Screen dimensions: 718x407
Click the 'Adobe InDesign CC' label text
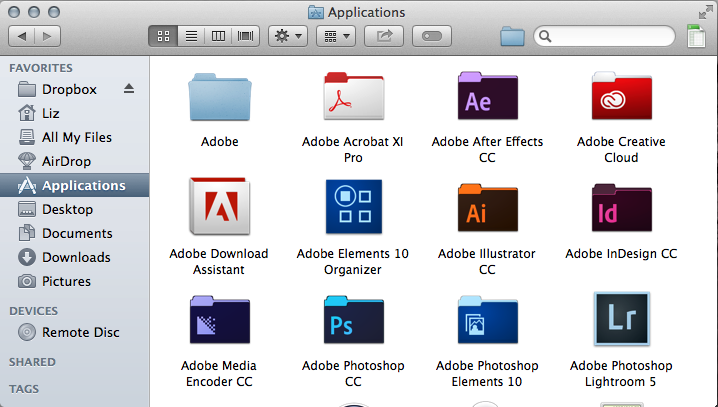[621, 254]
